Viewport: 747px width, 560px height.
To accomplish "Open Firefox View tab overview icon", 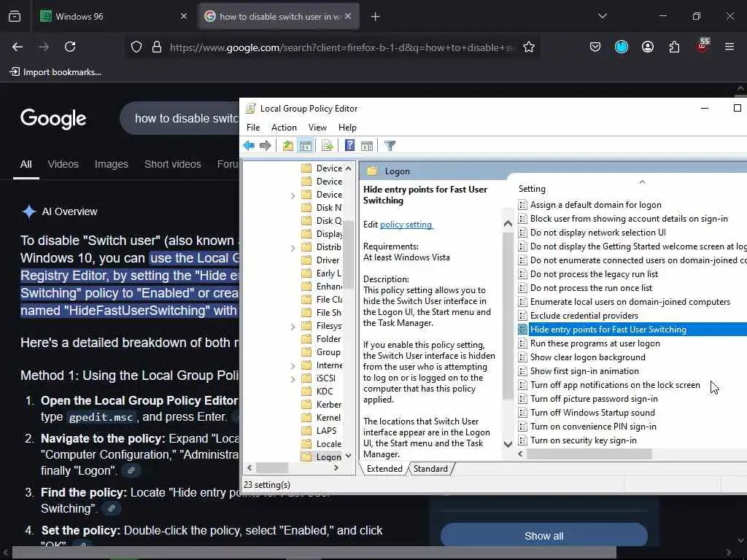I will (x=15, y=17).
